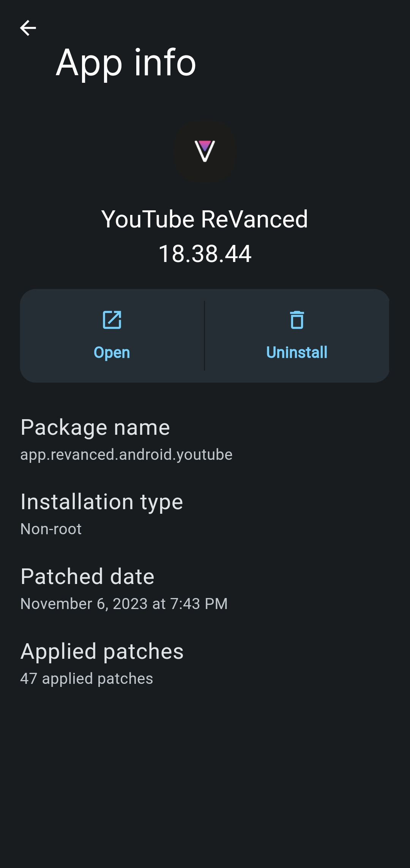
Task: Tap the Installation type row
Action: tap(101, 501)
